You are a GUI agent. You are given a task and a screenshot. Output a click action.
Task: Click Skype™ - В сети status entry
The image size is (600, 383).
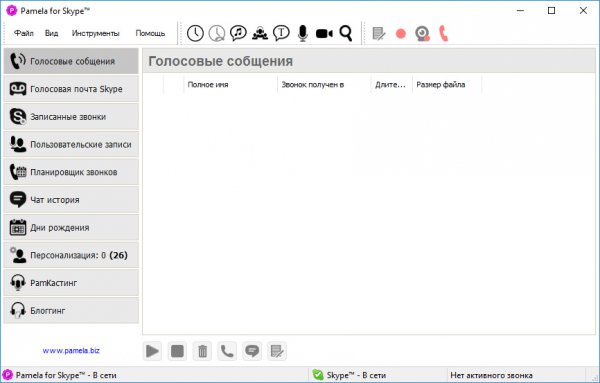356,375
